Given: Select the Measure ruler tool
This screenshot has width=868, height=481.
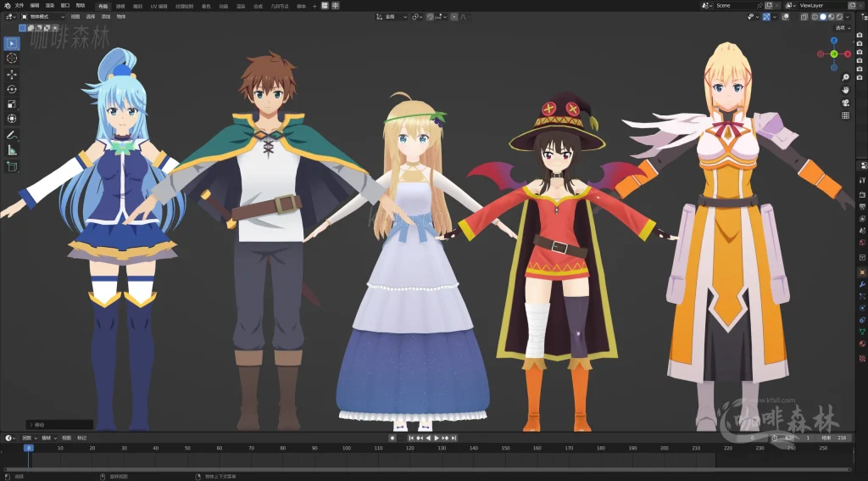Looking at the screenshot, I should (12, 150).
